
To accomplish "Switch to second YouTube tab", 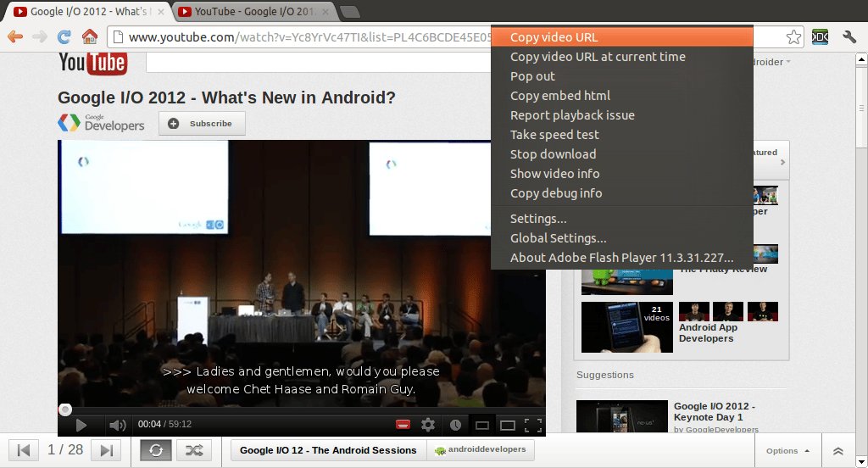I will click(x=253, y=12).
